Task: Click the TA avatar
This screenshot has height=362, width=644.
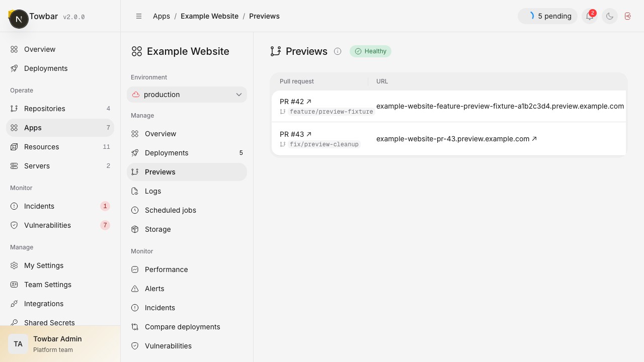Action: point(18,344)
